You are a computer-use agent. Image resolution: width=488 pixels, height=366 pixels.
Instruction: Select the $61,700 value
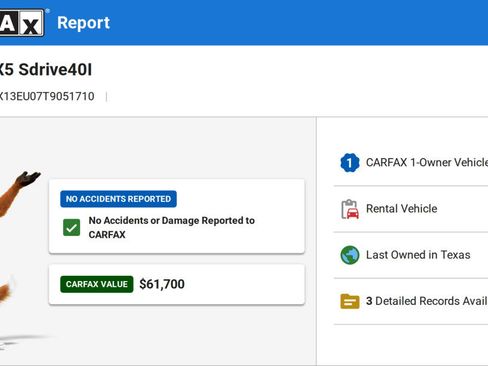[x=162, y=284]
